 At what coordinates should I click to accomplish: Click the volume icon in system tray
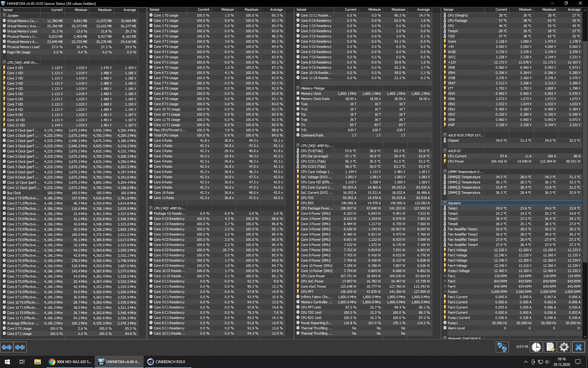[548, 362]
